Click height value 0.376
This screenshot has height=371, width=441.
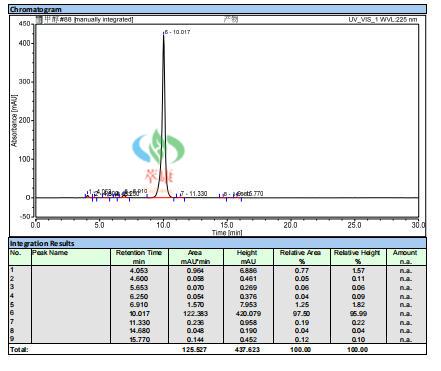coord(248,296)
